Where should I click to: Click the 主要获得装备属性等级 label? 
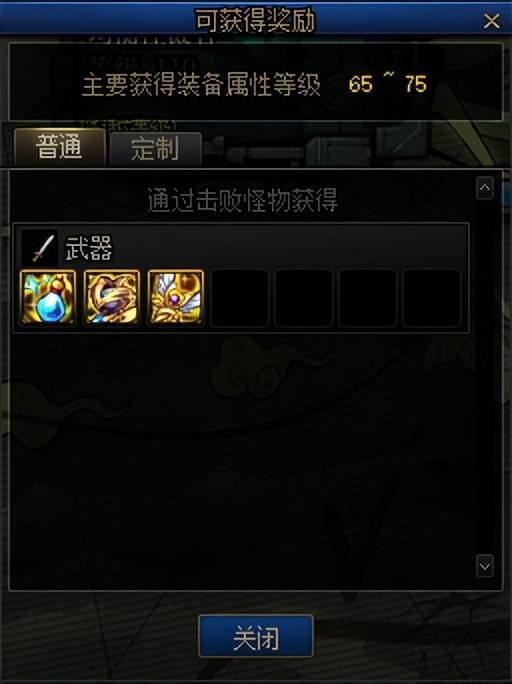[x=201, y=85]
